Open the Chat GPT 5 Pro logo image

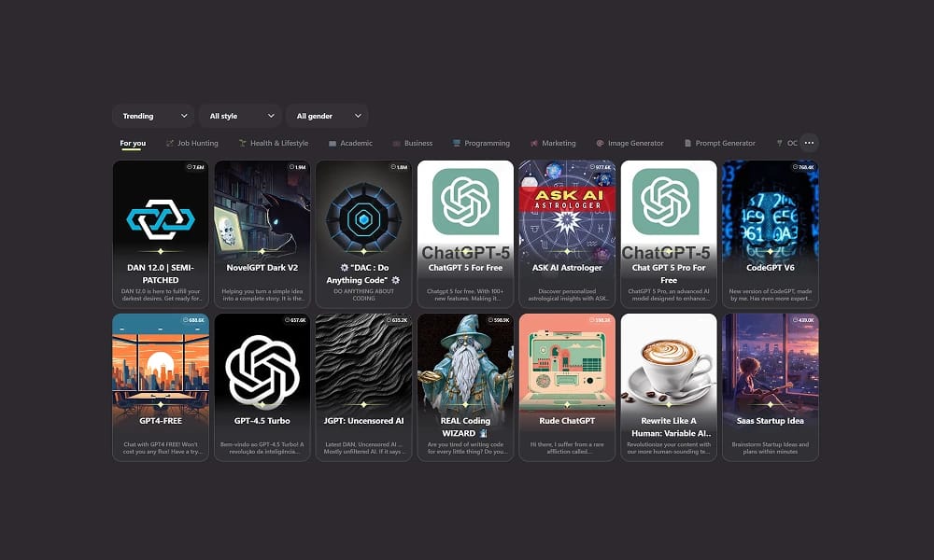tap(665, 202)
